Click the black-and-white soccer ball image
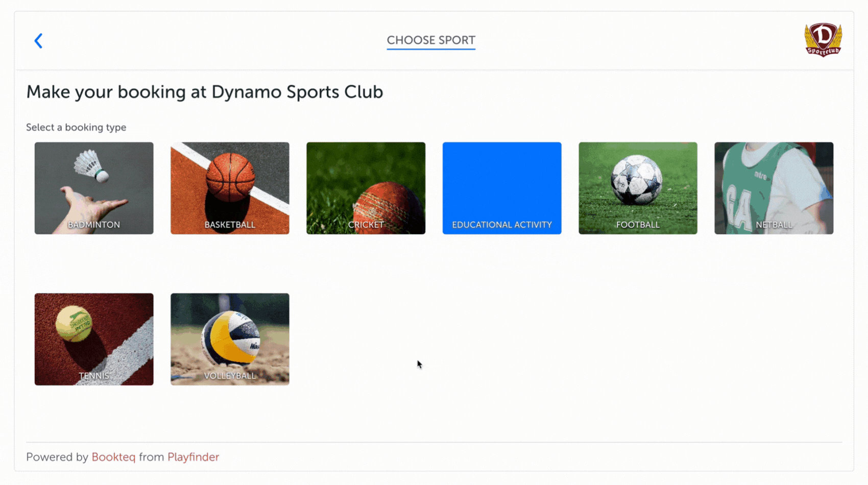868x485 pixels. (x=636, y=180)
